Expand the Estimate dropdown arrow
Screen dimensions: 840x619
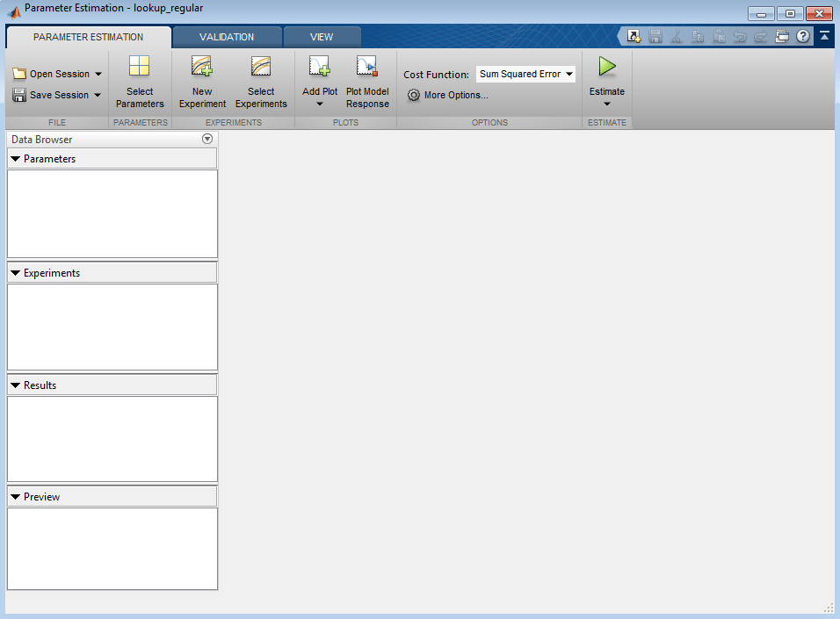point(607,104)
